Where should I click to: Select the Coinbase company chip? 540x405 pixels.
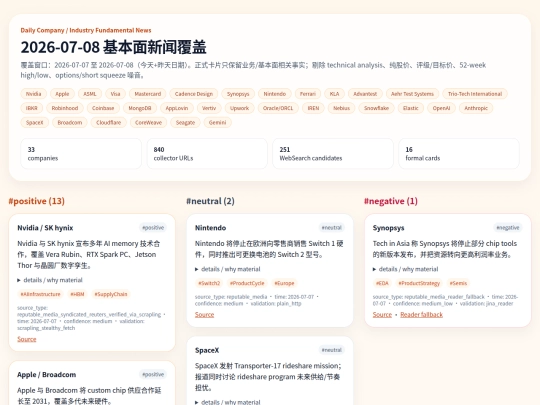point(103,108)
